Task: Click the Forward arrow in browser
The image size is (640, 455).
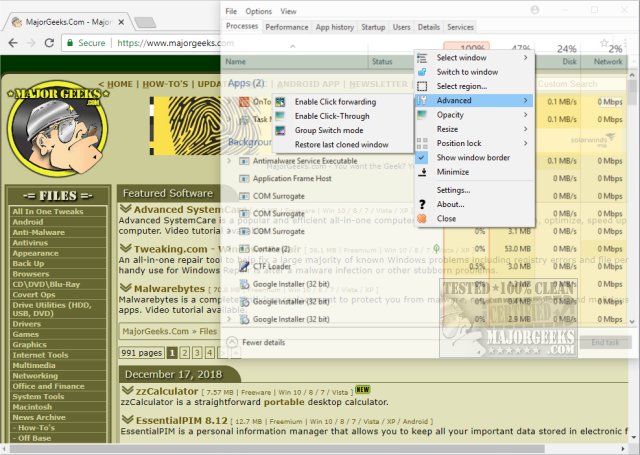Action: 31,43
